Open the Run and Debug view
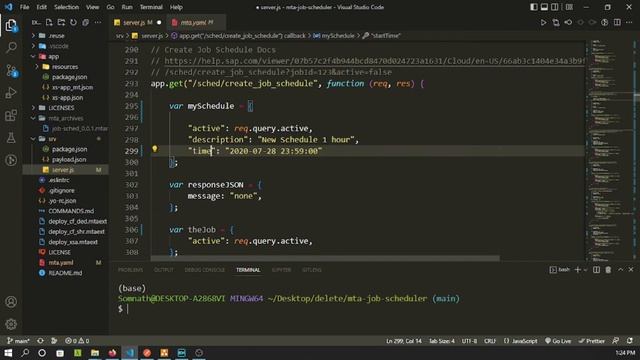The width and height of the screenshot is (640, 360). tap(11, 93)
